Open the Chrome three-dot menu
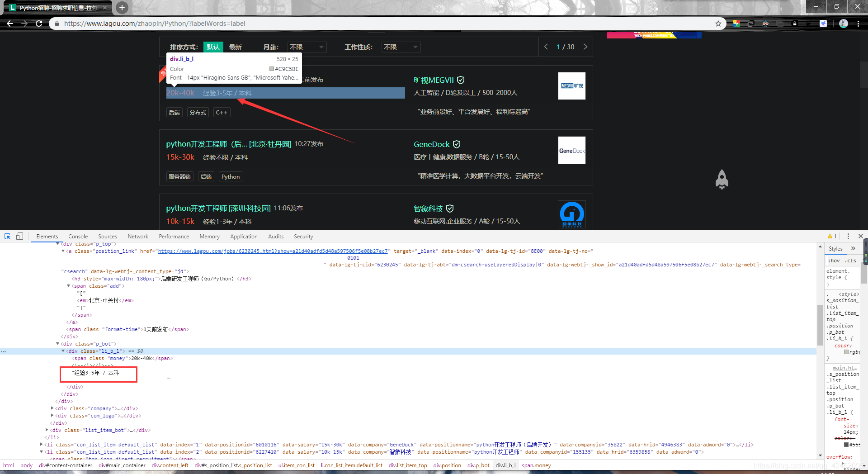This screenshot has height=474, width=868. click(858, 24)
